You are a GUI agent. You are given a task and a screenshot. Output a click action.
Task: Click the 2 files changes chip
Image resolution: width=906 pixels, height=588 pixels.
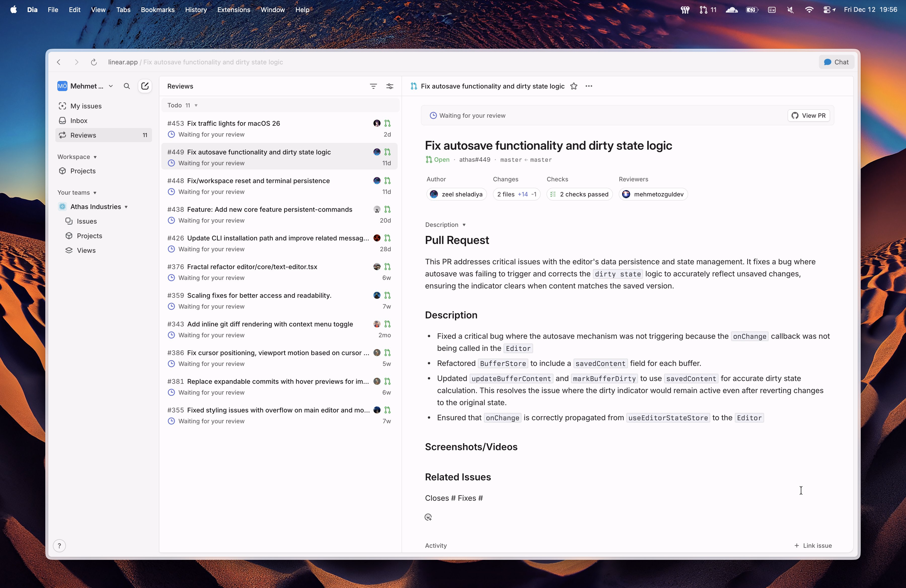(517, 194)
